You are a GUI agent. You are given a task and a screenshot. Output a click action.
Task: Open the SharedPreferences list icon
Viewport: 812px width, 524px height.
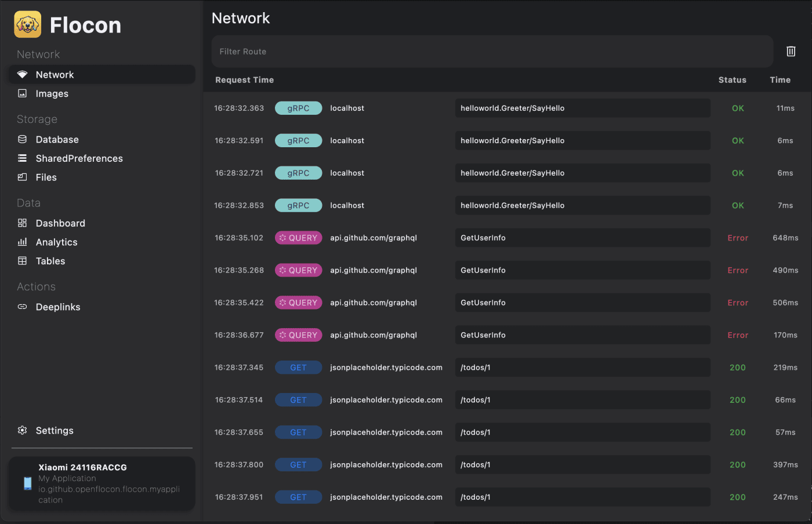pyautogui.click(x=23, y=158)
